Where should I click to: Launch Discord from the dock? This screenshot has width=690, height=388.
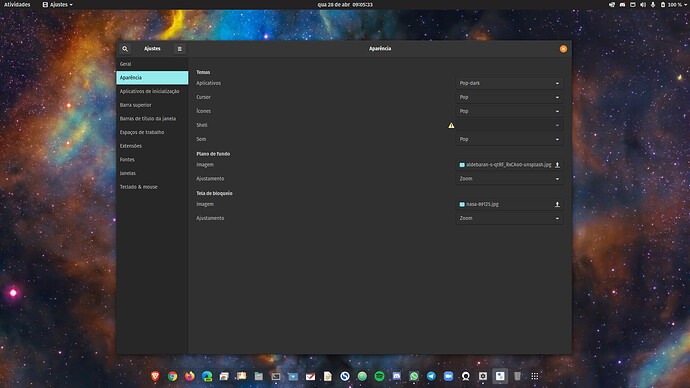[x=396, y=376]
